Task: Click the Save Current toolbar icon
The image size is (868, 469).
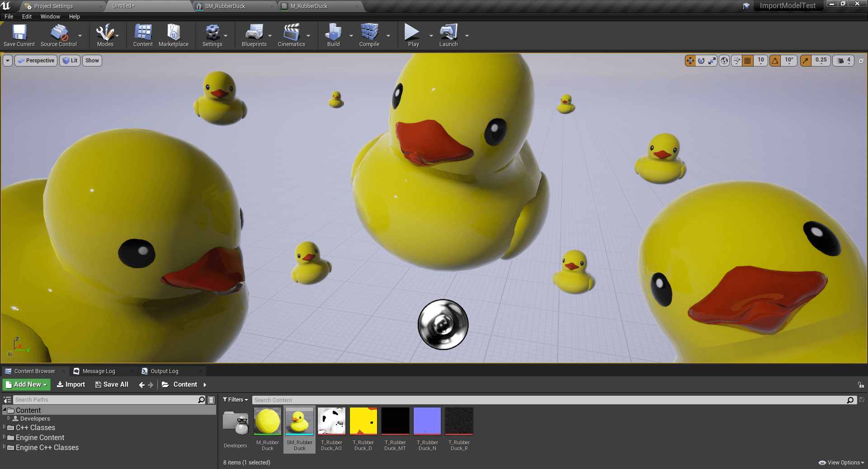Action: [19, 33]
